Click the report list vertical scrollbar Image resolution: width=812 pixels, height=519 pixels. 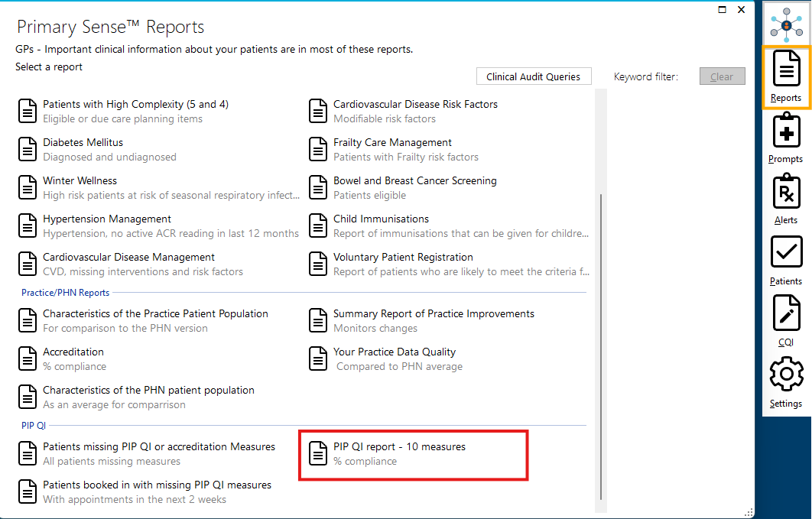601,347
